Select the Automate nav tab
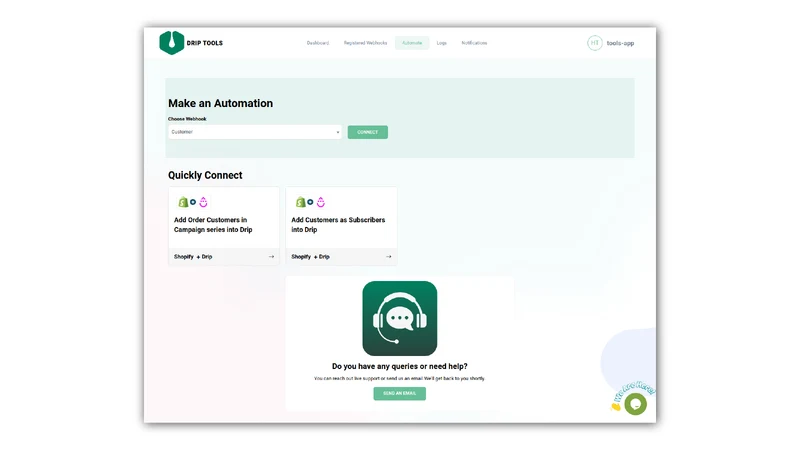This screenshot has height=450, width=800. pyautogui.click(x=412, y=43)
